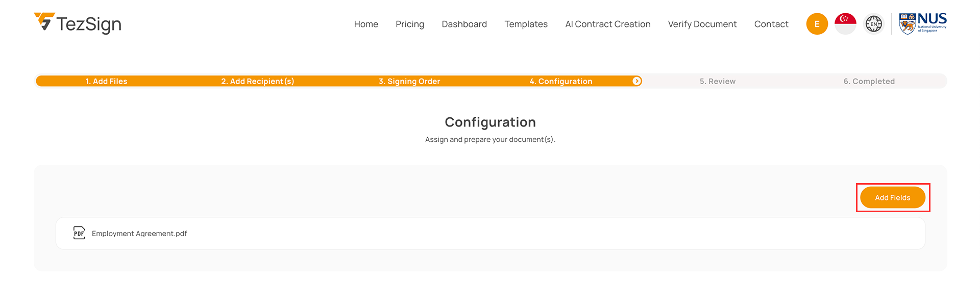Open the EN language globe icon
The image size is (980, 306).
coord(873,24)
